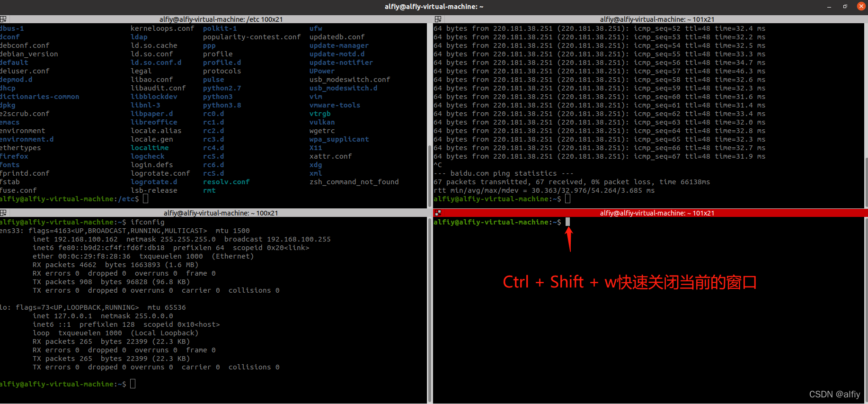The width and height of the screenshot is (868, 404).
Task: Click the ping line with icmp_seq=67
Action: pos(599,156)
